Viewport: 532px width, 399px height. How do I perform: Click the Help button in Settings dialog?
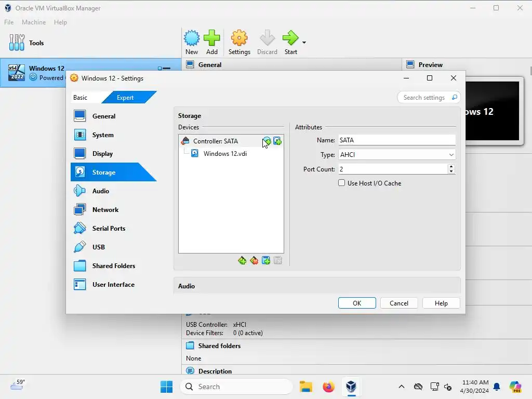(x=441, y=303)
